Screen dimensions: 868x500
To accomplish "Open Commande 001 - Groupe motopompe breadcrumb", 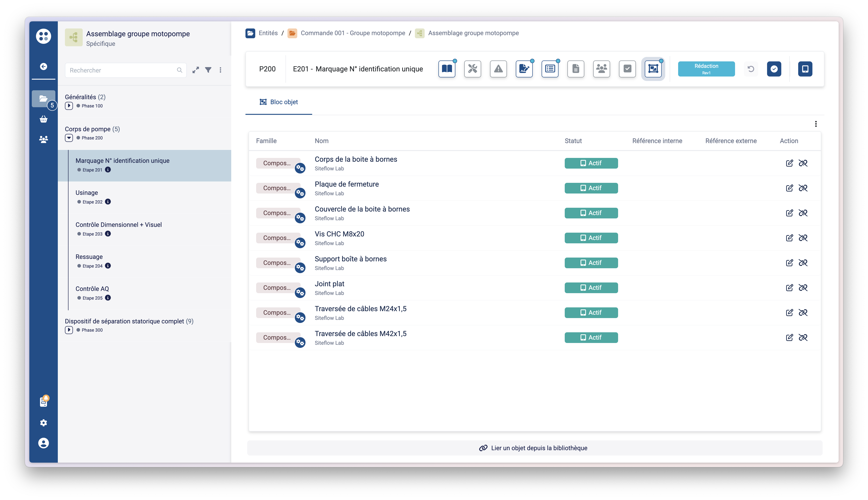I will point(352,33).
